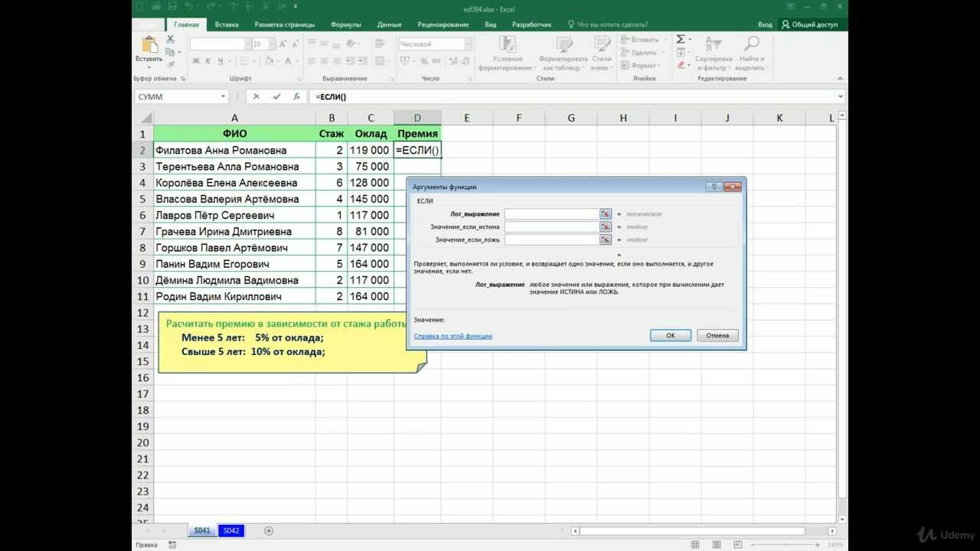This screenshot has height=551, width=980.
Task: Click the dialog help question-mark button
Action: point(714,187)
